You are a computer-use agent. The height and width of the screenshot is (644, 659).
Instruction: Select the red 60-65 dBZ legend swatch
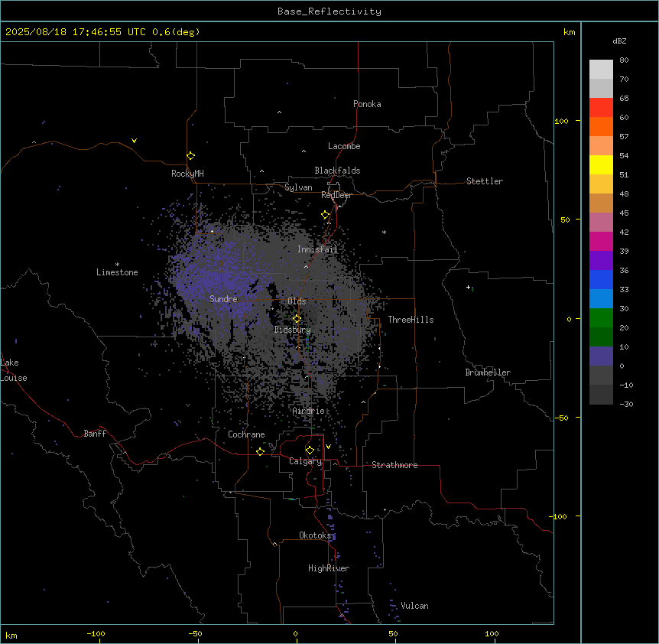601,108
